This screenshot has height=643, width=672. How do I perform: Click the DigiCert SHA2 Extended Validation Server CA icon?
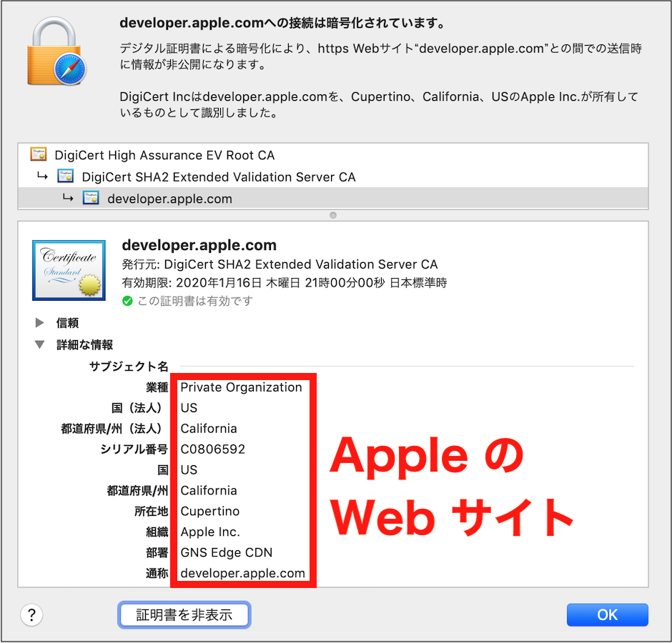[x=66, y=176]
